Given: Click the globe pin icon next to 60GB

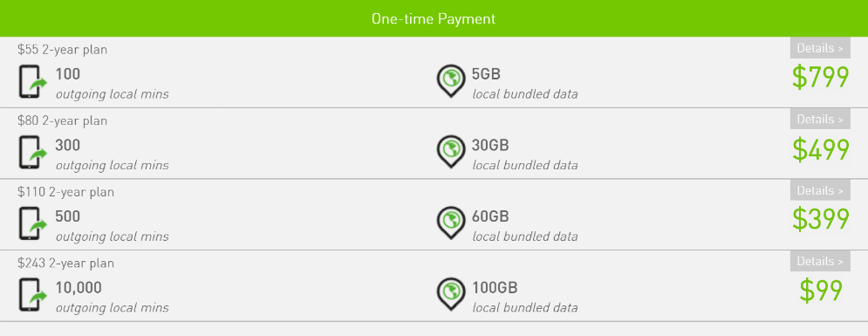Looking at the screenshot, I should (451, 223).
